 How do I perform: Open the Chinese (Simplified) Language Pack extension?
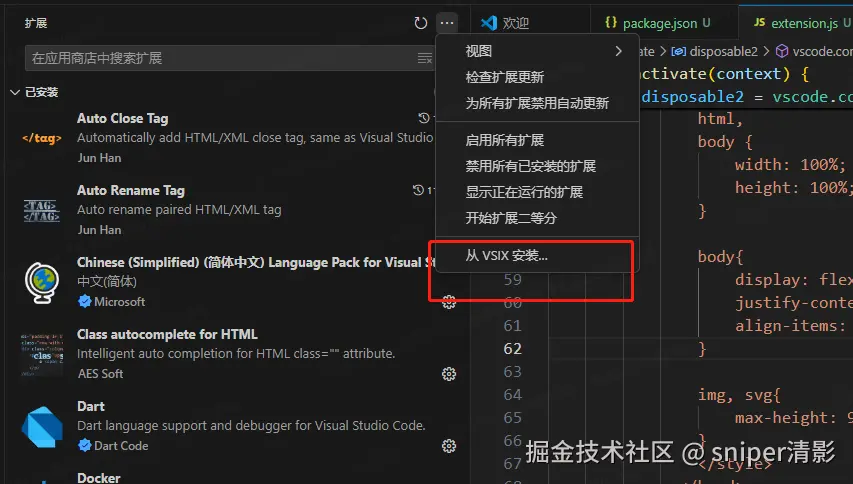click(228, 282)
